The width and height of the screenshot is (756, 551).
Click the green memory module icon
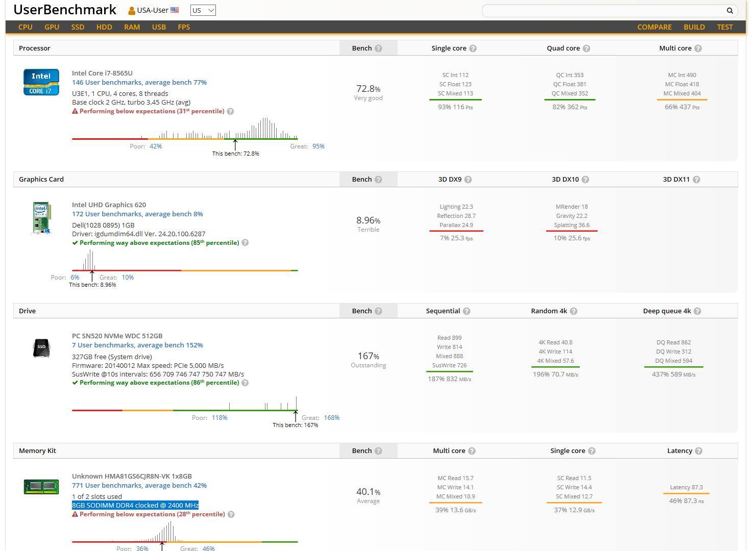(x=41, y=487)
